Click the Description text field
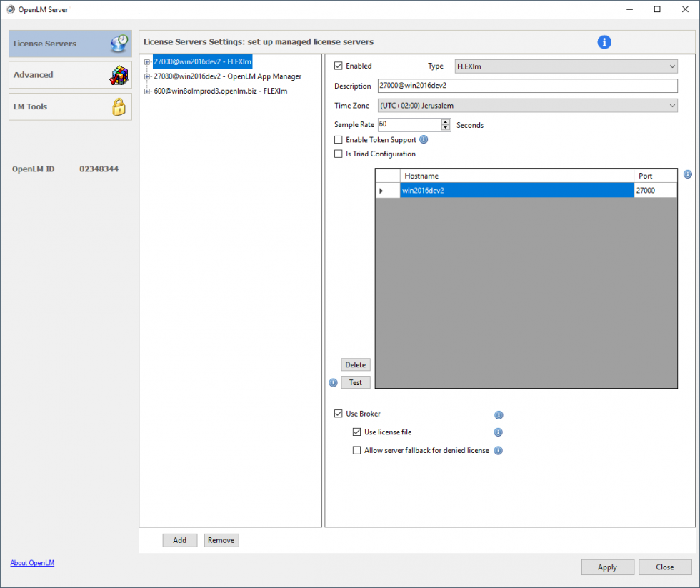 coord(527,86)
